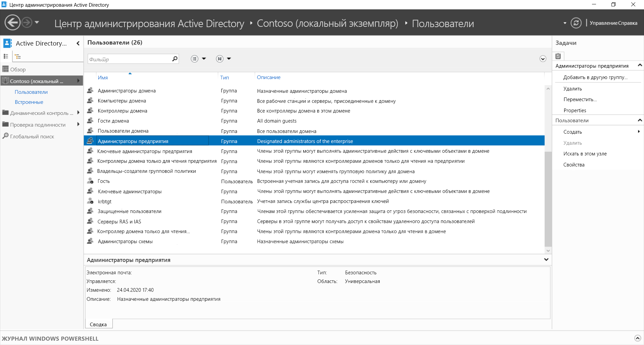The width and height of the screenshot is (644, 345).
Task: Go back with the back arrow button
Action: 12,23
